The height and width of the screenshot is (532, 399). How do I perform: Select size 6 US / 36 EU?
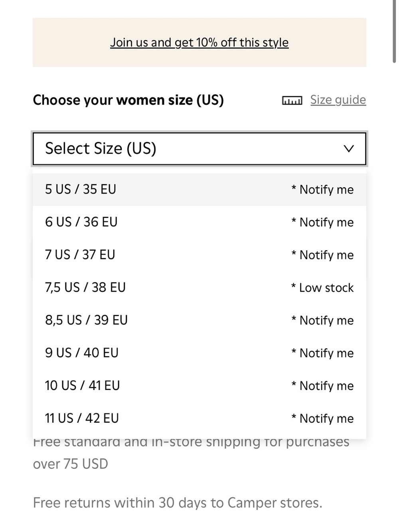[199, 222]
